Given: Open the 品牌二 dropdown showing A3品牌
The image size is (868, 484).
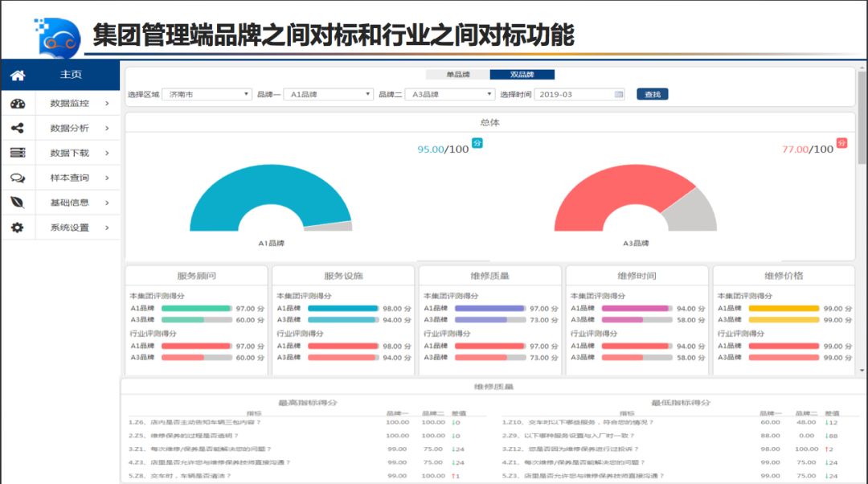Looking at the screenshot, I should (x=449, y=94).
